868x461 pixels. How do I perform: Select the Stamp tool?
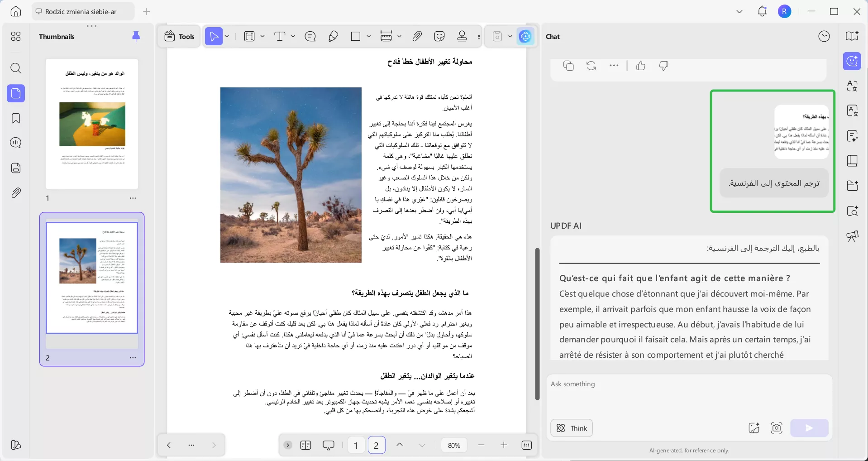click(x=462, y=36)
